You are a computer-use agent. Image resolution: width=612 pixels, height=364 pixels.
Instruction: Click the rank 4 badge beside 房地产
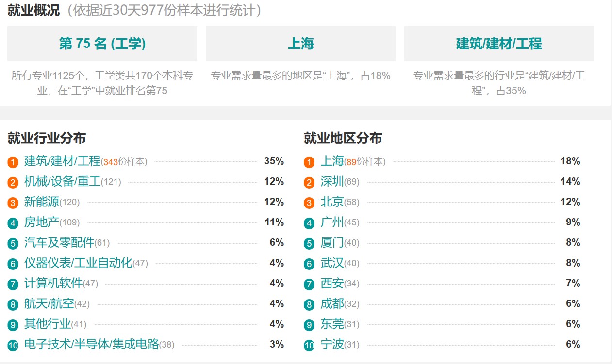[x=13, y=223]
